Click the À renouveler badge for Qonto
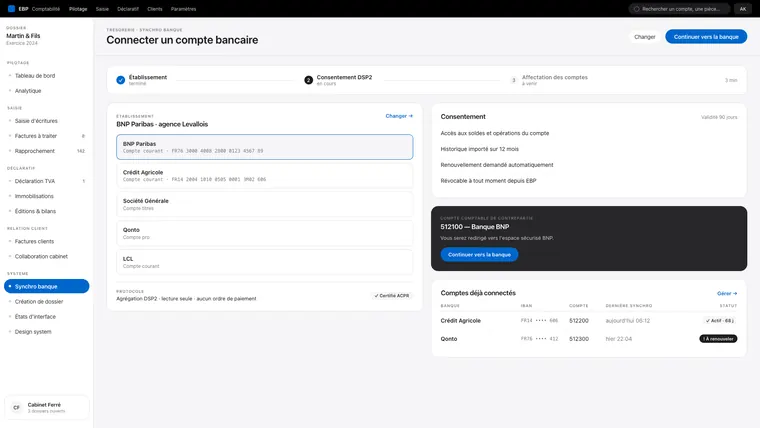This screenshot has height=428, width=760. [718, 339]
